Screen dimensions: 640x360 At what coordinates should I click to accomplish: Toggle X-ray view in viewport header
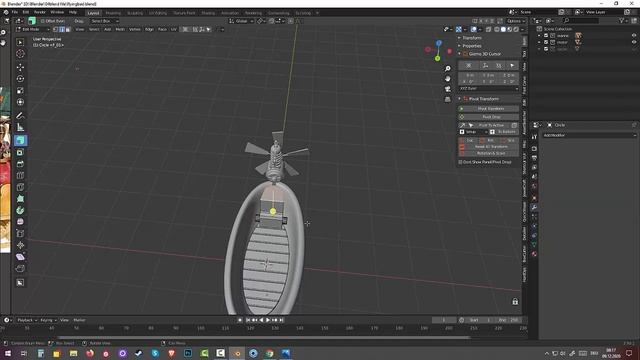(x=489, y=29)
